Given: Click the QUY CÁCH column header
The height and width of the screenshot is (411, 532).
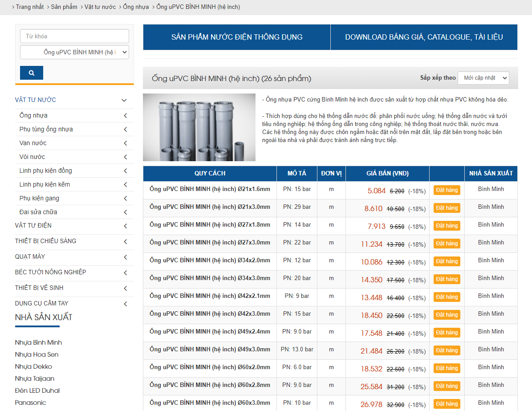Looking at the screenshot, I should [210, 173].
